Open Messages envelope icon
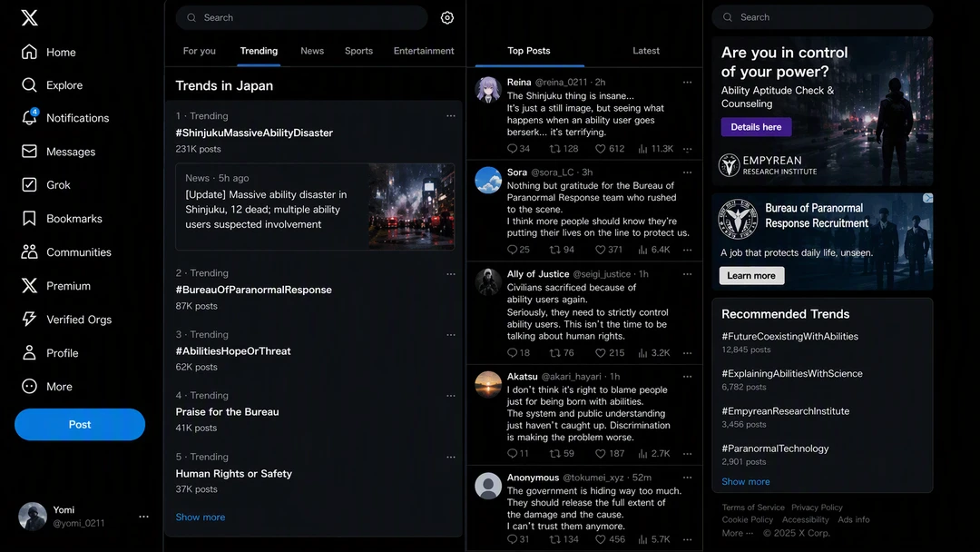 point(29,152)
